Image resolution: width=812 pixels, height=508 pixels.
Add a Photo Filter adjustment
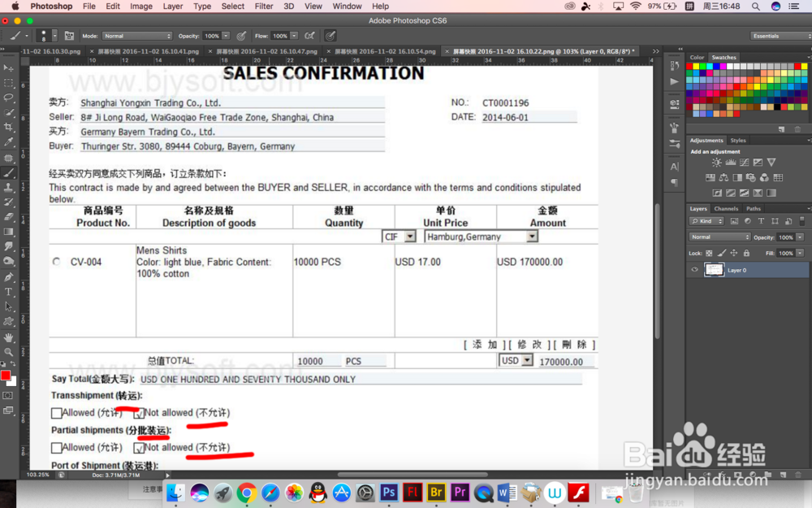pos(750,178)
